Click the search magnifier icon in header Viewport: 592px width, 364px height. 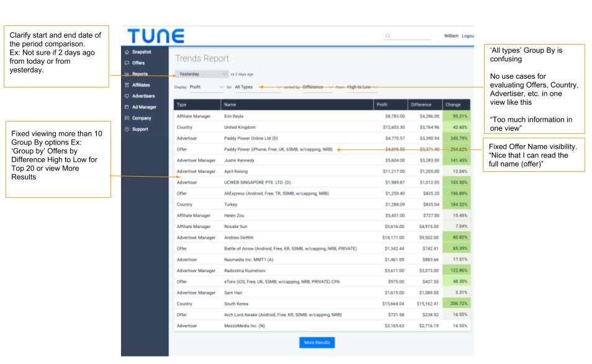coord(388,36)
